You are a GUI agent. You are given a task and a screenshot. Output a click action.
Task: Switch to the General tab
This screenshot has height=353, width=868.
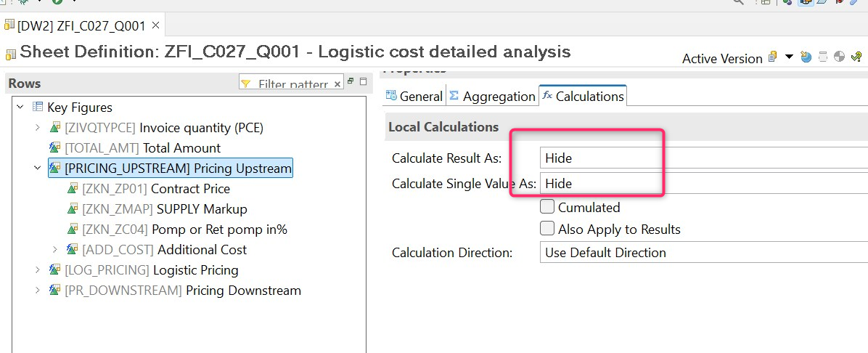414,96
